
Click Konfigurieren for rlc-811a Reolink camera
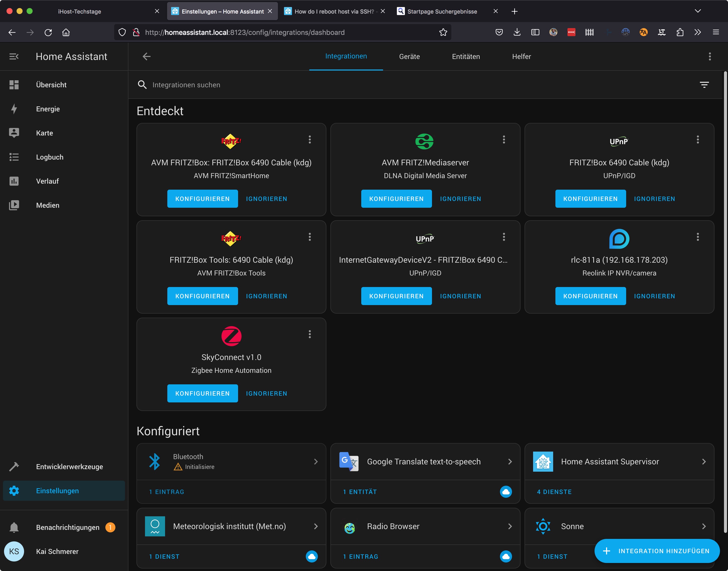click(590, 296)
